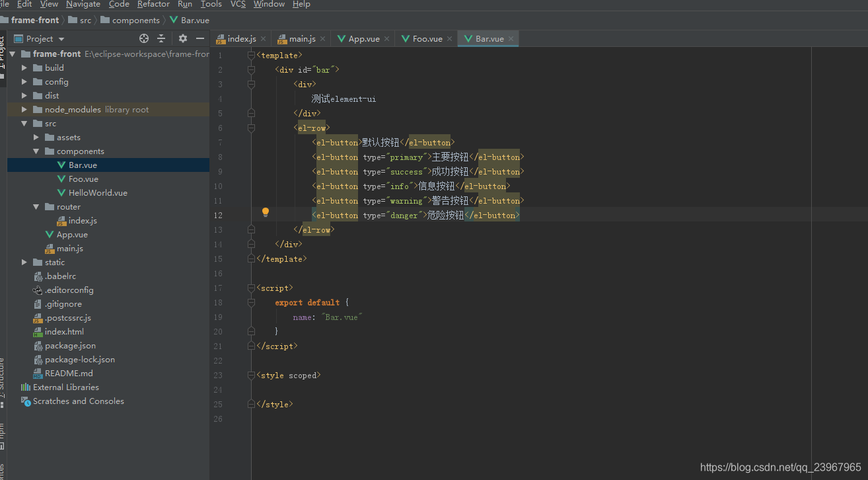This screenshot has width=868, height=480.
Task: Select index.html in the project tree
Action: click(64, 332)
